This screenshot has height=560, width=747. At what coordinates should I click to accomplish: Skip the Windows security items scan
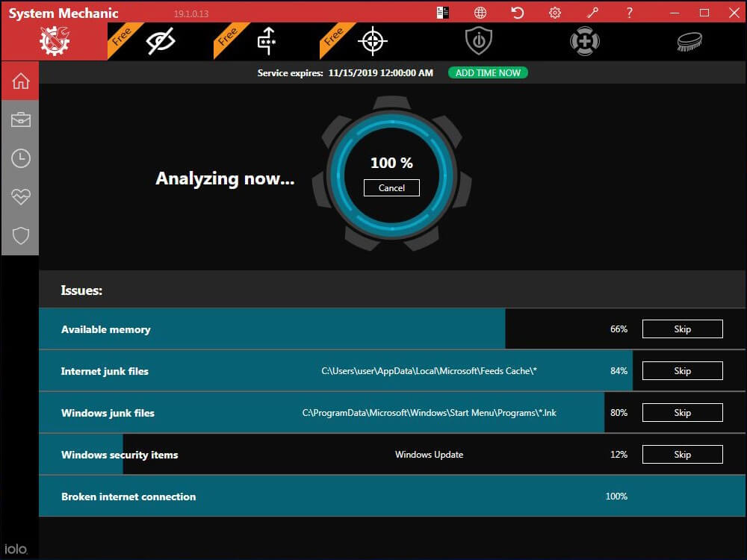coord(682,455)
